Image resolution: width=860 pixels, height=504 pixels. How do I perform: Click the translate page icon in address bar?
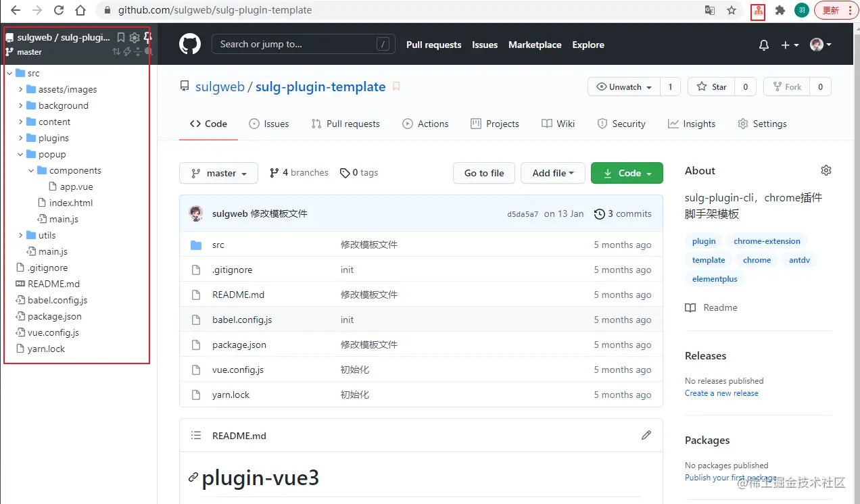[x=710, y=11]
